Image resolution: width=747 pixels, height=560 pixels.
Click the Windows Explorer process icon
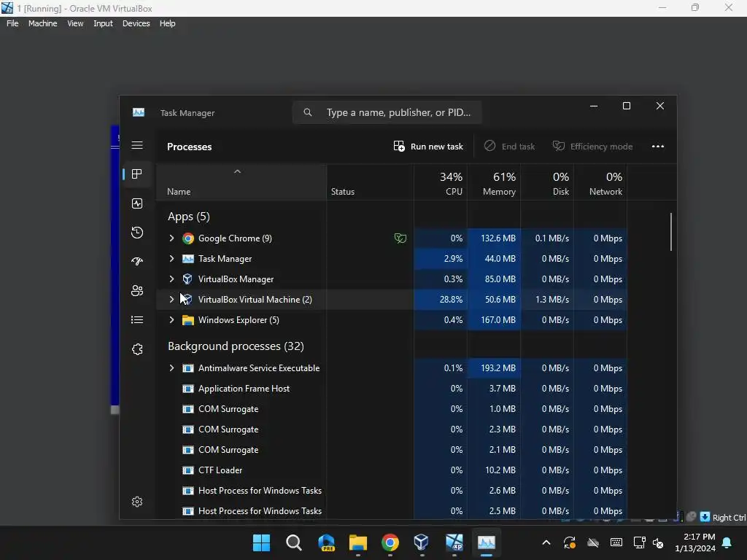[188, 320]
